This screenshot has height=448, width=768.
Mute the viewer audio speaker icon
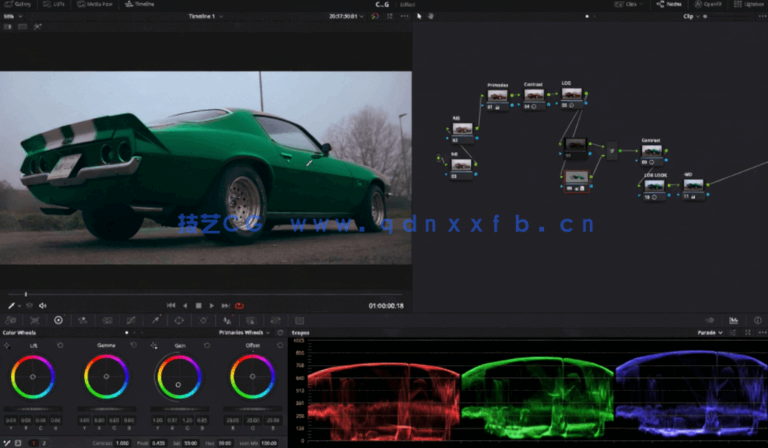[x=43, y=306]
